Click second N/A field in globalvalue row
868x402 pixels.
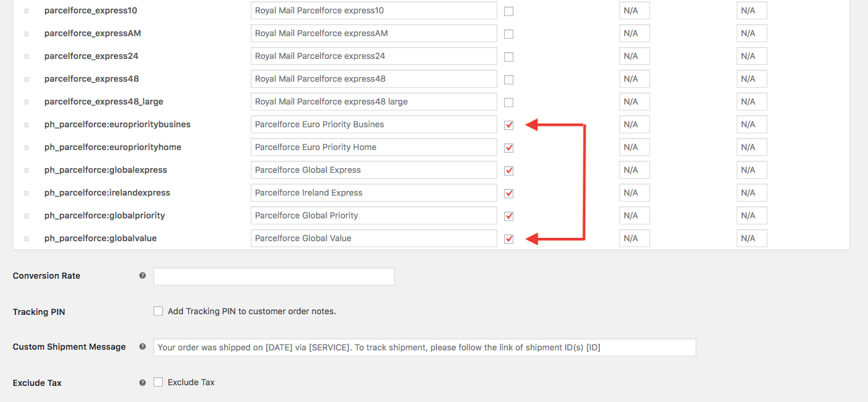point(752,239)
